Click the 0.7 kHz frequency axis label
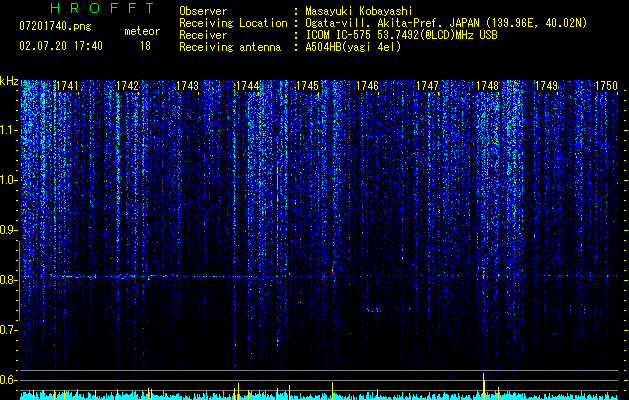The image size is (629, 400). click(9, 330)
